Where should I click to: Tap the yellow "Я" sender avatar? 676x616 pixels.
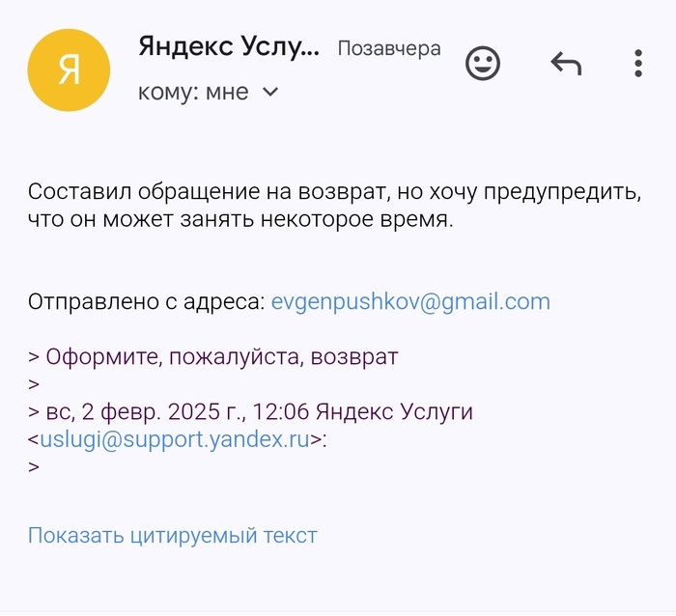pos(69,70)
